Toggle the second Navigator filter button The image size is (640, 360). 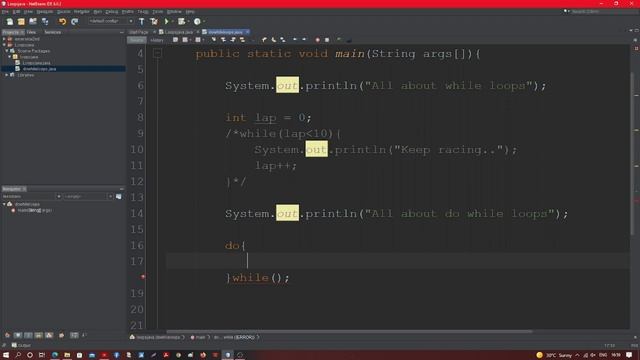[x=18, y=335]
